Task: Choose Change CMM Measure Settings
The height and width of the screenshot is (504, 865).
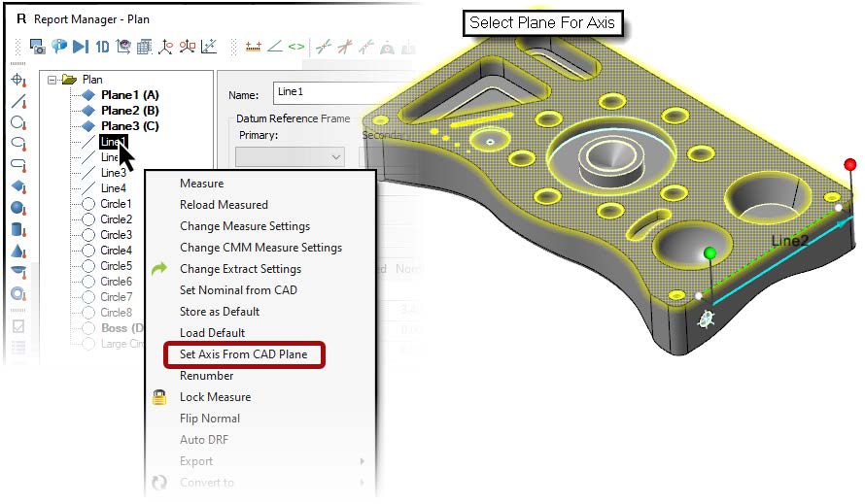Action: [x=260, y=248]
